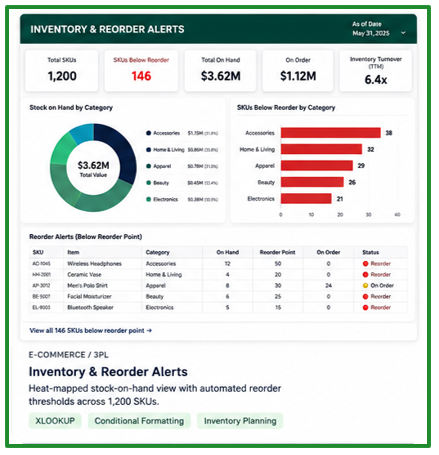Image resolution: width=439 pixels, height=455 pixels.
Task: Click the XLOOKUP tag
Action: pyautogui.click(x=55, y=421)
